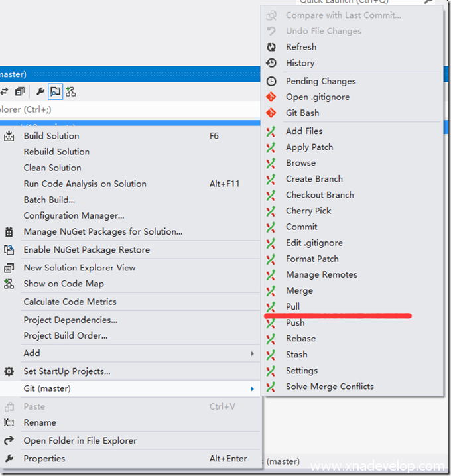Open Configuration Manager from context menu

pyautogui.click(x=74, y=215)
